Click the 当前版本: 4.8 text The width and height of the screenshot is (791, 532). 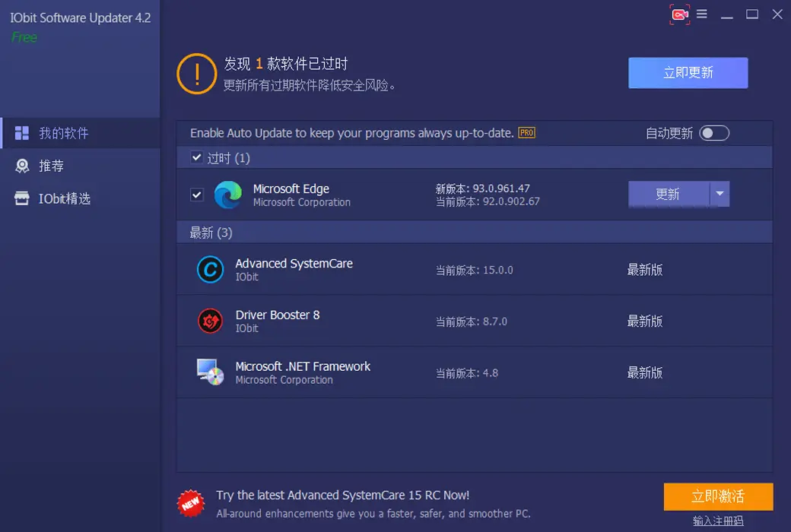[x=467, y=373]
